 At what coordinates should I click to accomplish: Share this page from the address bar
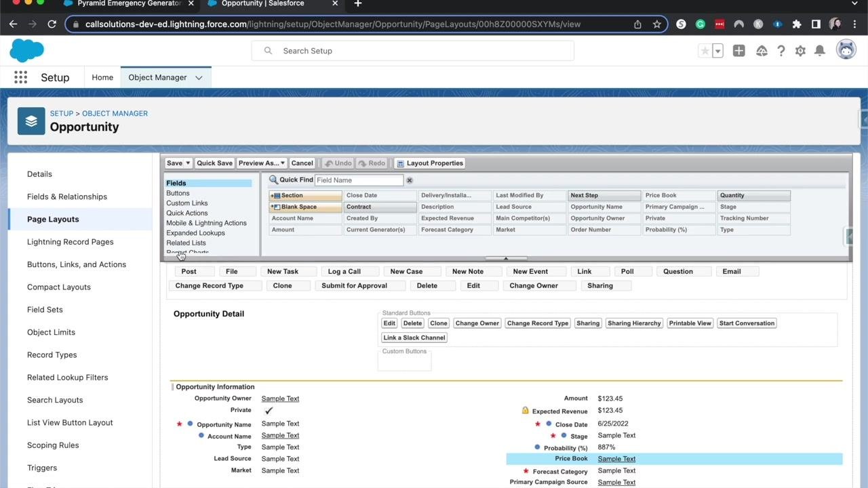637,24
